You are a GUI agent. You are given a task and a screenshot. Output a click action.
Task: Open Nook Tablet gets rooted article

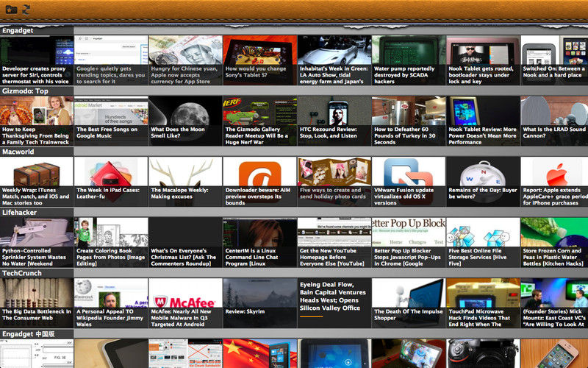click(483, 60)
